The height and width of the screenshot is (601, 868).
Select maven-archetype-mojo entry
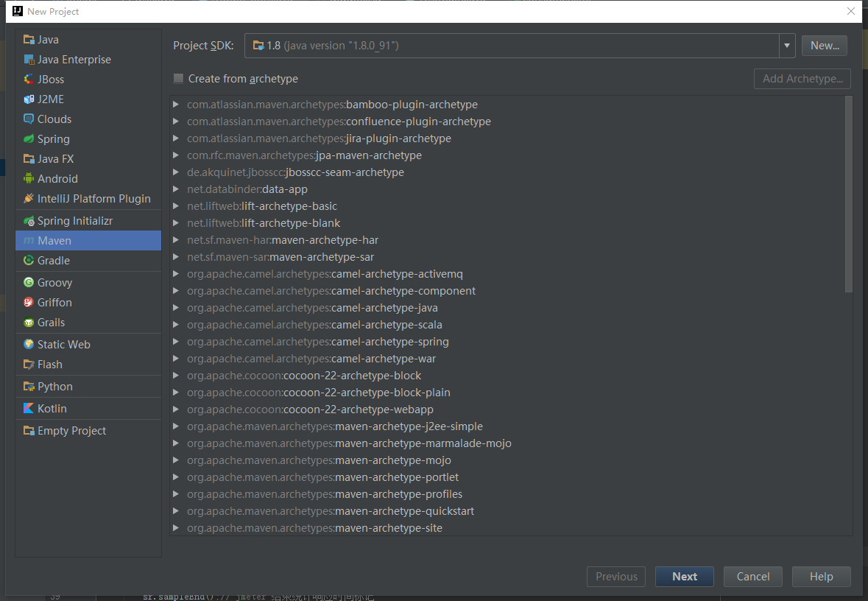[x=319, y=460]
